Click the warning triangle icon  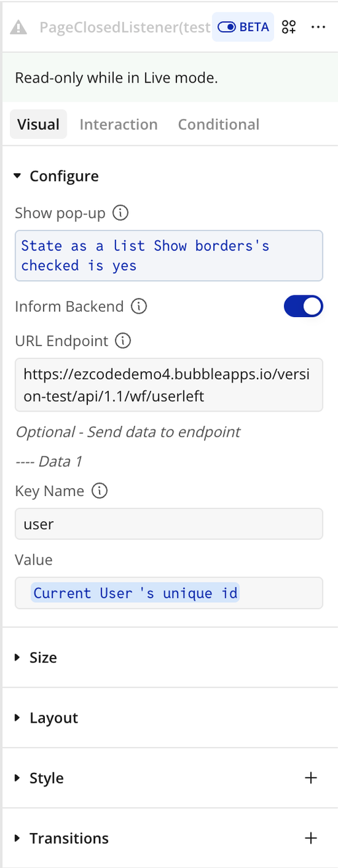coord(19,27)
